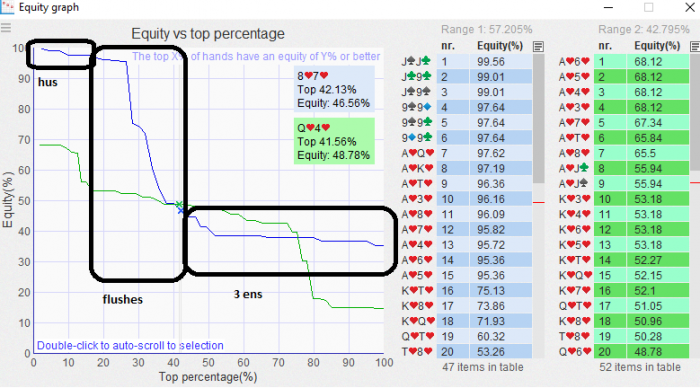Select Range 1 row 19 with equity 60.32
The height and width of the screenshot is (388, 700).
point(466,336)
